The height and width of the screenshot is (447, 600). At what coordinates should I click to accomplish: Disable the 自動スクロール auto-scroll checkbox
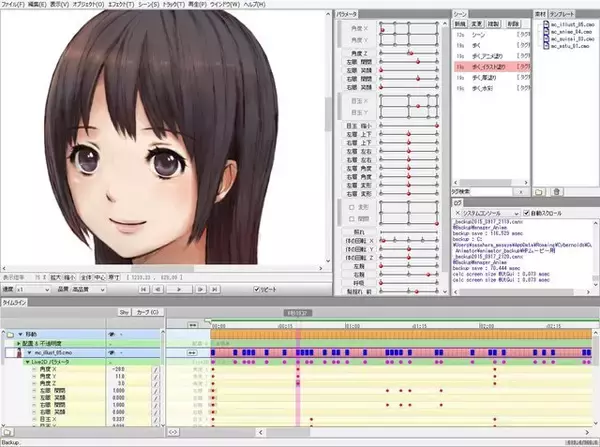(527, 213)
